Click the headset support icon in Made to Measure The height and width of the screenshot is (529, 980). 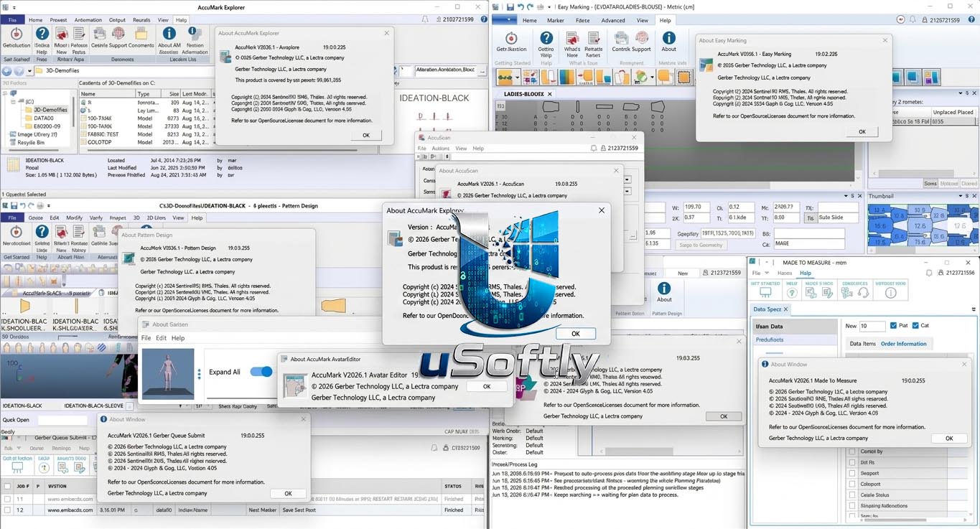[864, 293]
